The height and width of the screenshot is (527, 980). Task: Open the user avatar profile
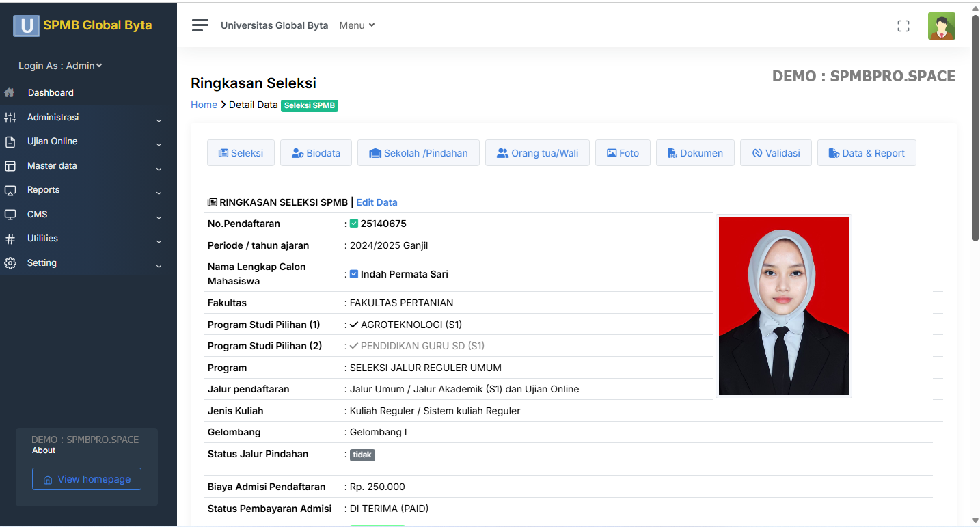[x=941, y=26]
